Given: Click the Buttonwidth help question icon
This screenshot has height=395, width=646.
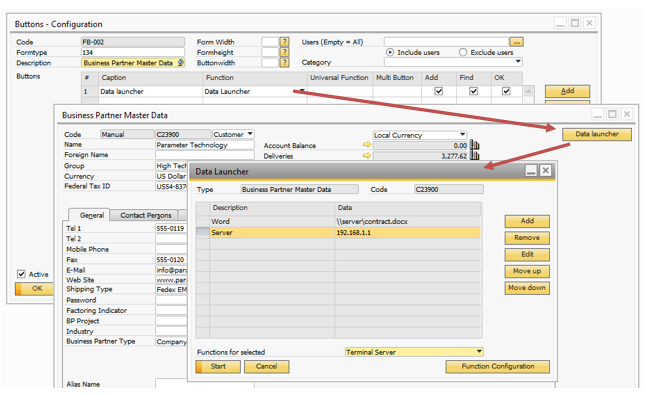Looking at the screenshot, I should (284, 63).
